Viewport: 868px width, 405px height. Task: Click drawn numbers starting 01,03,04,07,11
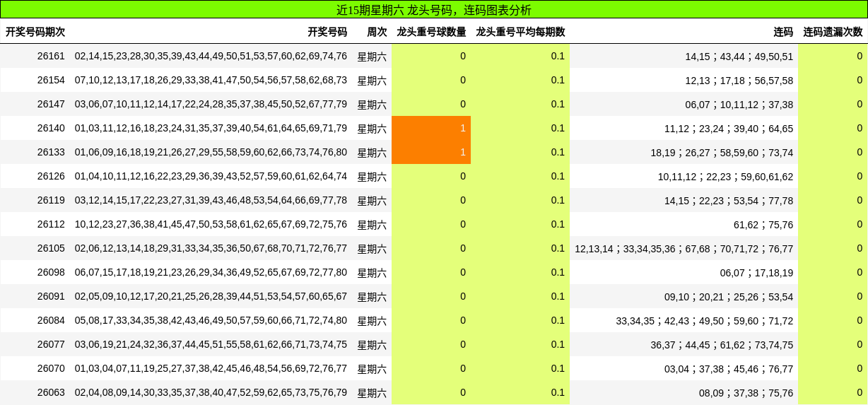point(211,368)
